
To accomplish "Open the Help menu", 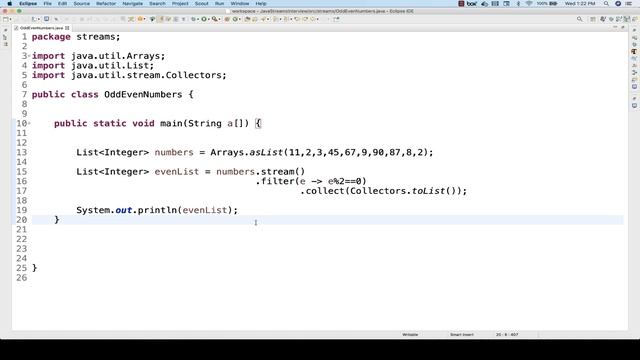I will (x=261, y=4).
